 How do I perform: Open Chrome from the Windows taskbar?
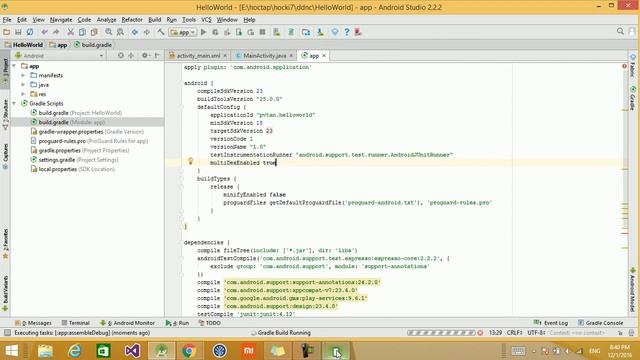click(x=189, y=351)
